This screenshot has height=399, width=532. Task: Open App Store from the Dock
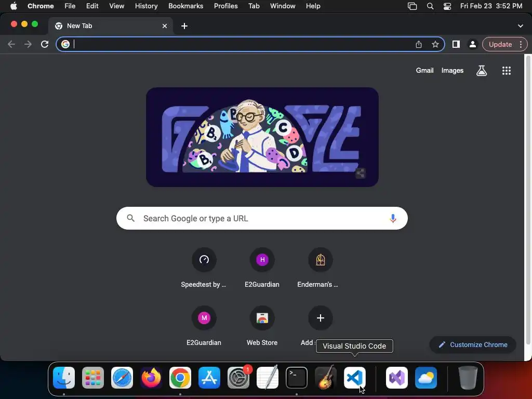(x=209, y=378)
